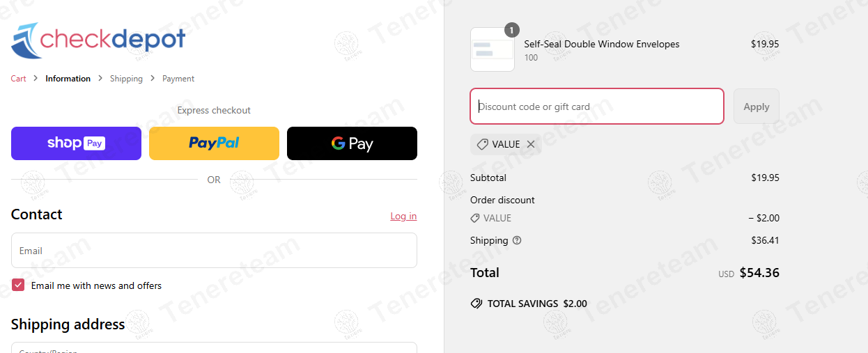Select the Payment breadcrumb step
Screen dimensions: 868x353
click(x=178, y=79)
